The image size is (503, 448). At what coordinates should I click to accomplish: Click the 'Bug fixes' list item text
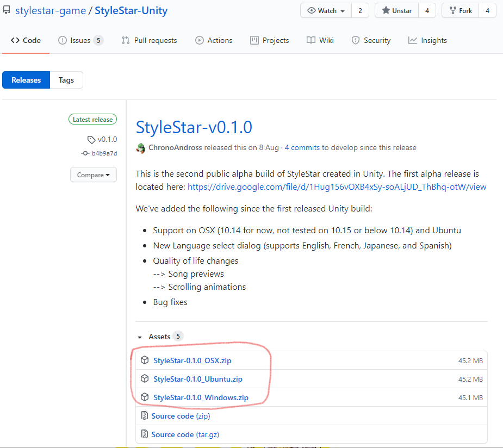pos(170,302)
